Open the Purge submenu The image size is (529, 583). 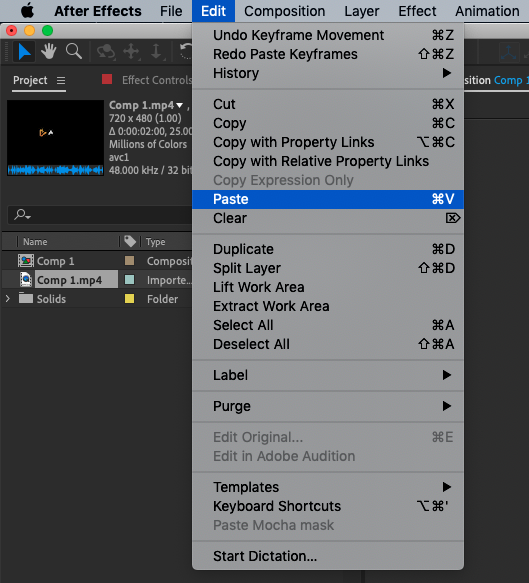click(x=328, y=406)
